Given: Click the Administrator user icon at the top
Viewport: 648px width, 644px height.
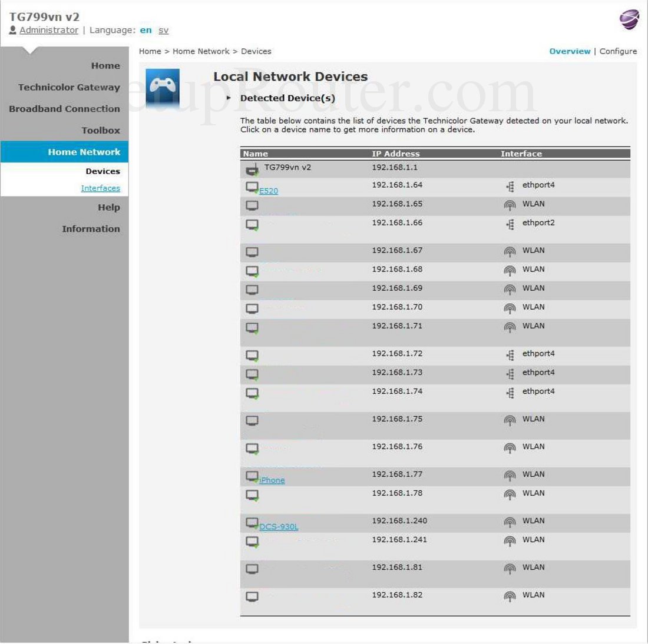Looking at the screenshot, I should 13,29.
